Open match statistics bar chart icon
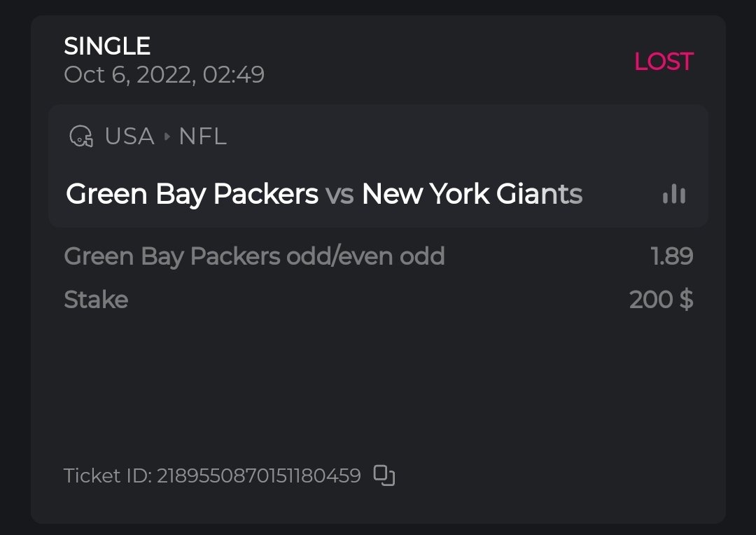Image resolution: width=756 pixels, height=535 pixels. [674, 194]
